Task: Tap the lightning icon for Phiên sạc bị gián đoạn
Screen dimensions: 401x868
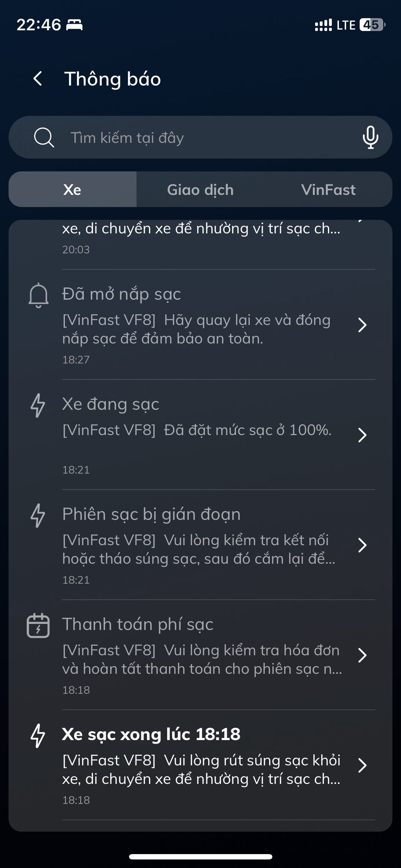Action: 38,515
